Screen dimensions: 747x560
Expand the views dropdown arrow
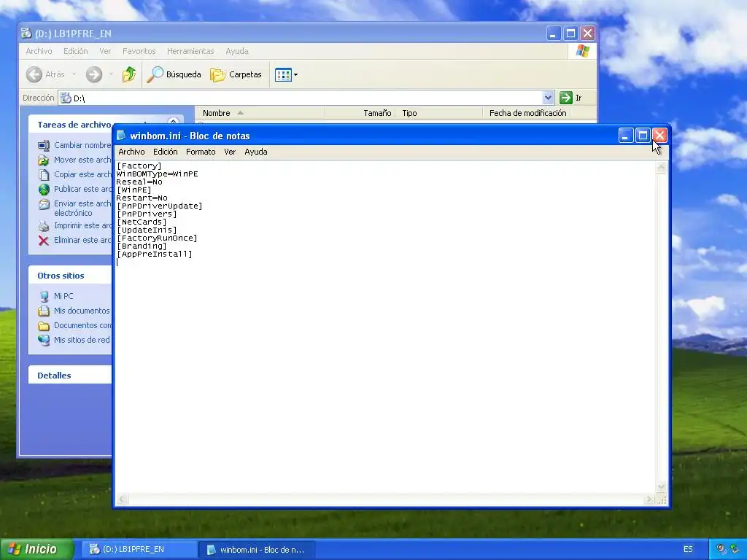click(296, 75)
